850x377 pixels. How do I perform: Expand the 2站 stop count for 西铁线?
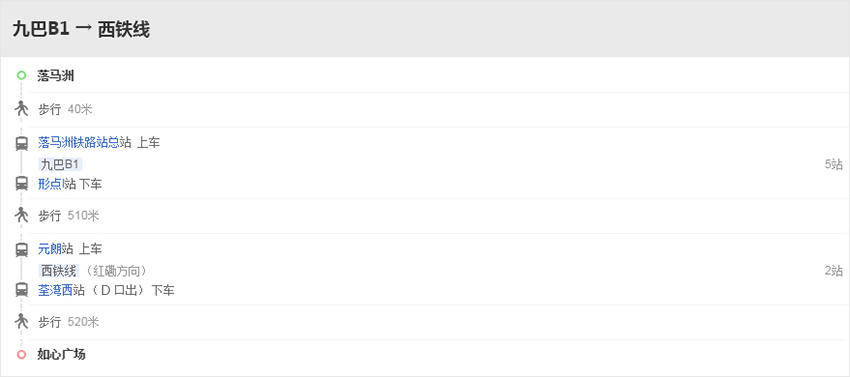[x=834, y=271]
